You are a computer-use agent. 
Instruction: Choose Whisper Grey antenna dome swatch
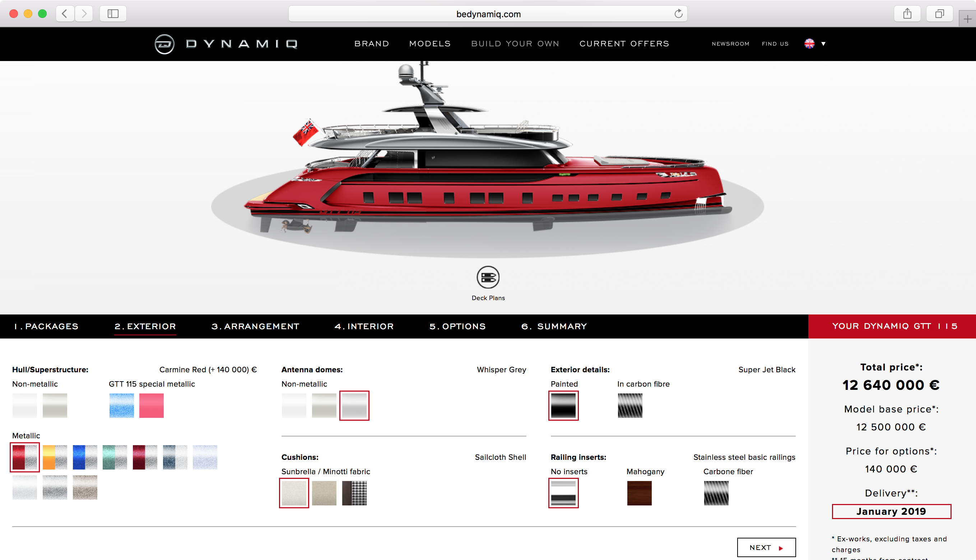click(354, 405)
